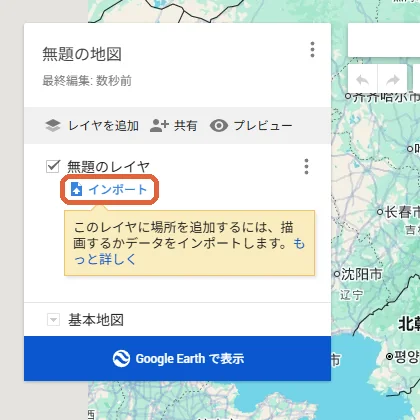This screenshot has height=420, width=420.
Task: Click the redo arrow in map toolbar
Action: click(392, 80)
